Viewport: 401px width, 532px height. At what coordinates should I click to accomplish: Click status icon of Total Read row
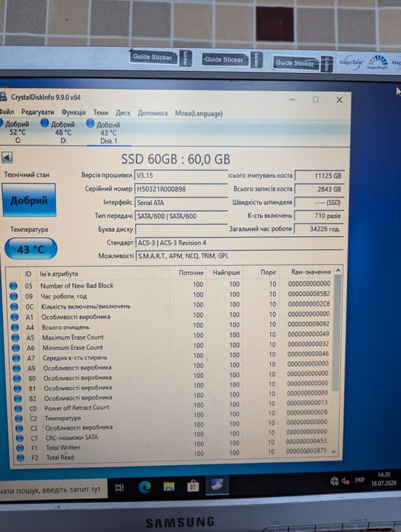(x=21, y=458)
